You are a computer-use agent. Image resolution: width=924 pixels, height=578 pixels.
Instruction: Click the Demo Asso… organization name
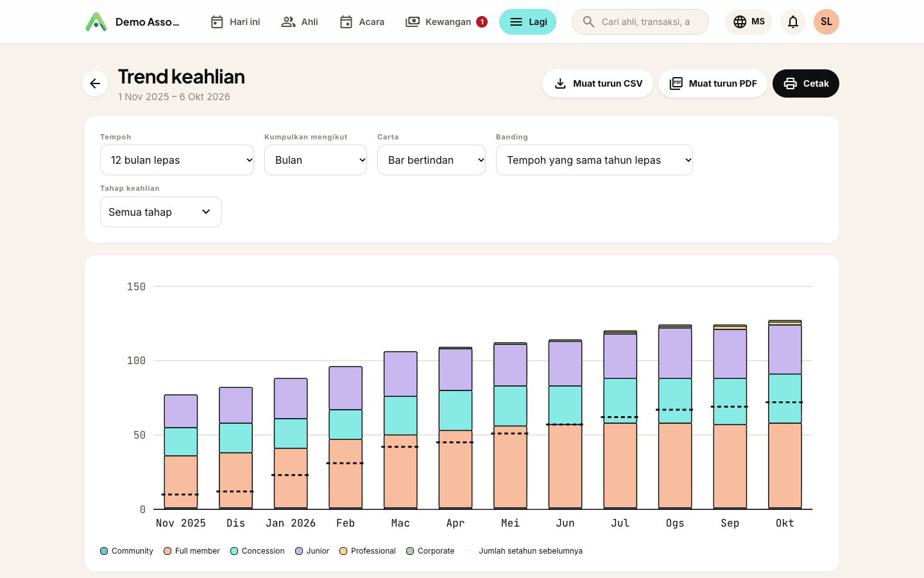click(x=148, y=22)
